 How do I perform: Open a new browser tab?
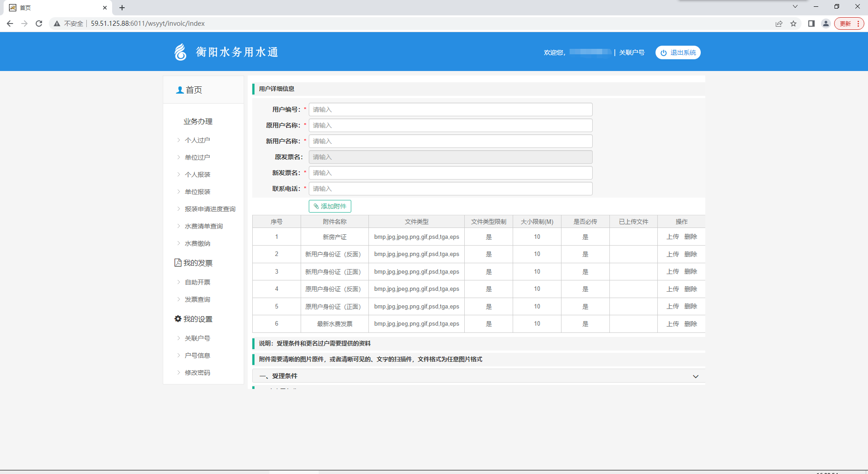coord(122,8)
